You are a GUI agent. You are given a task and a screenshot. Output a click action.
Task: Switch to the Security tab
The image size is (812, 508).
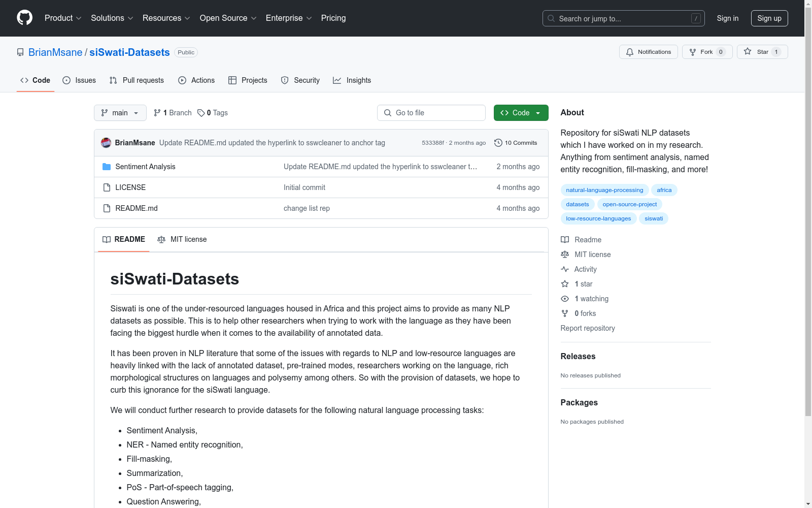point(300,80)
